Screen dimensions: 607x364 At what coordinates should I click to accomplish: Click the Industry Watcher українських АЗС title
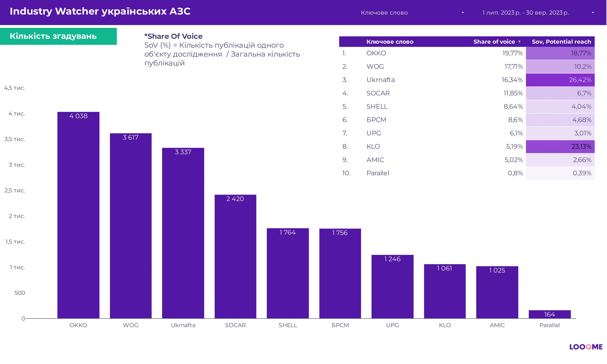pos(100,11)
